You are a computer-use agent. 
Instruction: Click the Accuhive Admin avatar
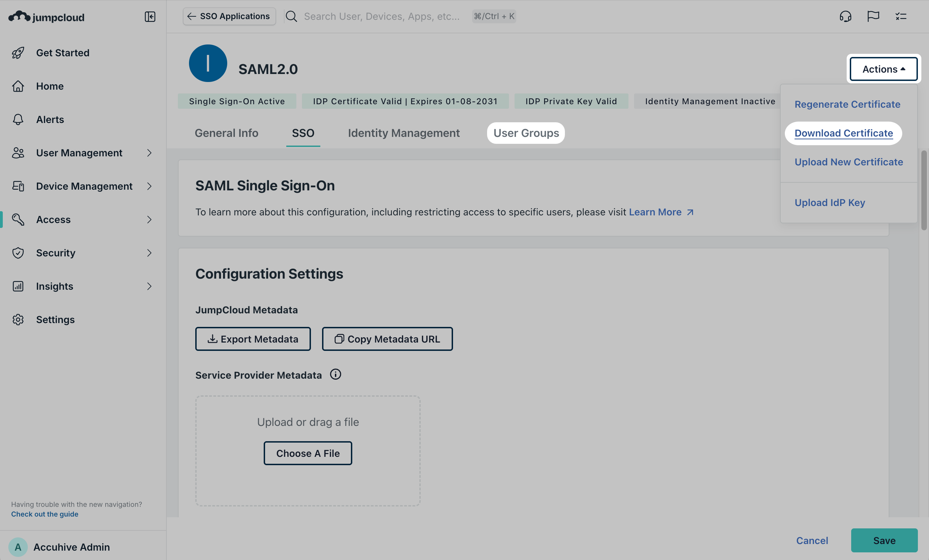click(x=18, y=547)
